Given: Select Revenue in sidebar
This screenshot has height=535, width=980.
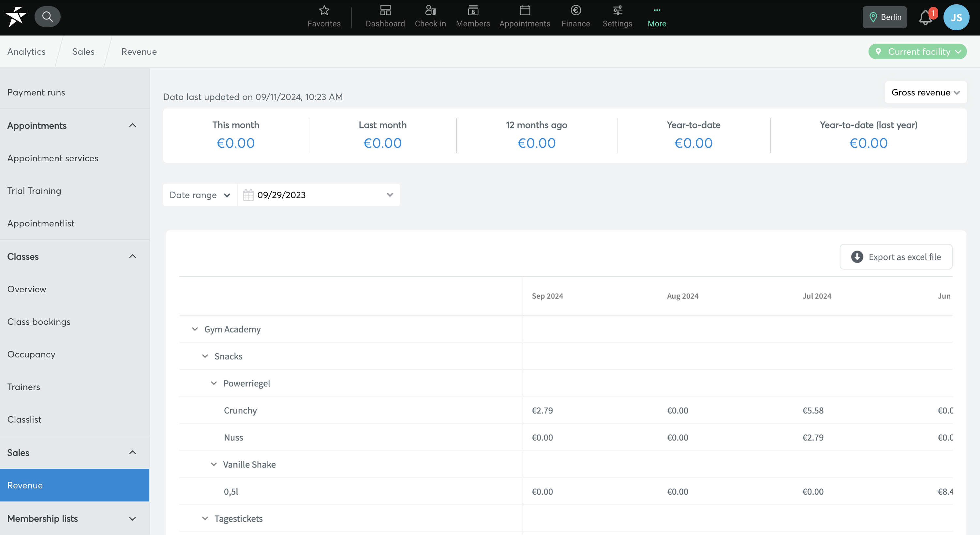Looking at the screenshot, I should [x=75, y=485].
